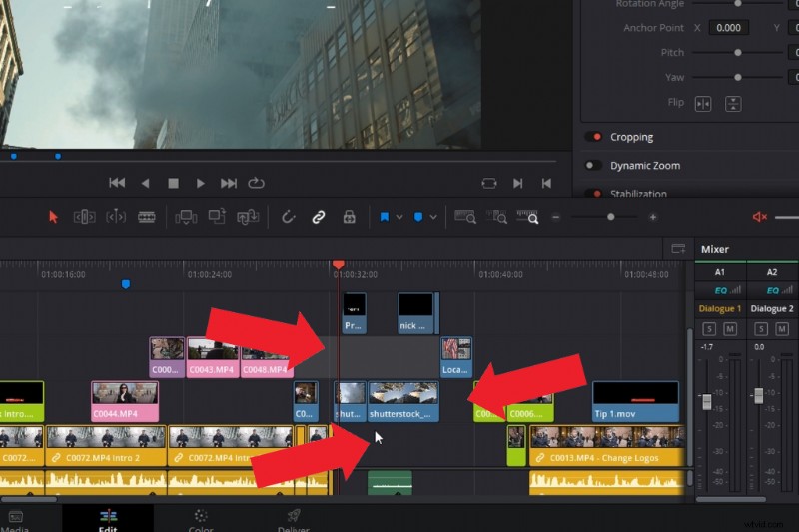Go to the previous edit point icon
Viewport: 799px width, 532px height.
point(546,183)
